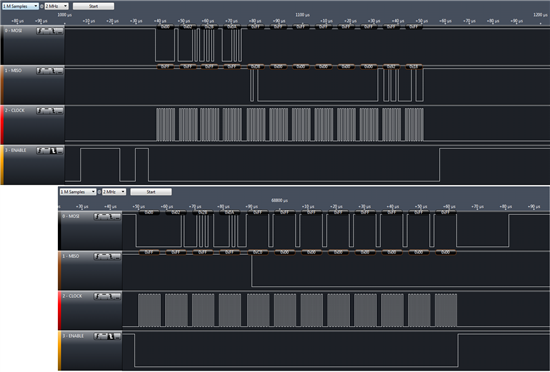
Task: Click the Start button in upper capture
Action: [x=93, y=6]
